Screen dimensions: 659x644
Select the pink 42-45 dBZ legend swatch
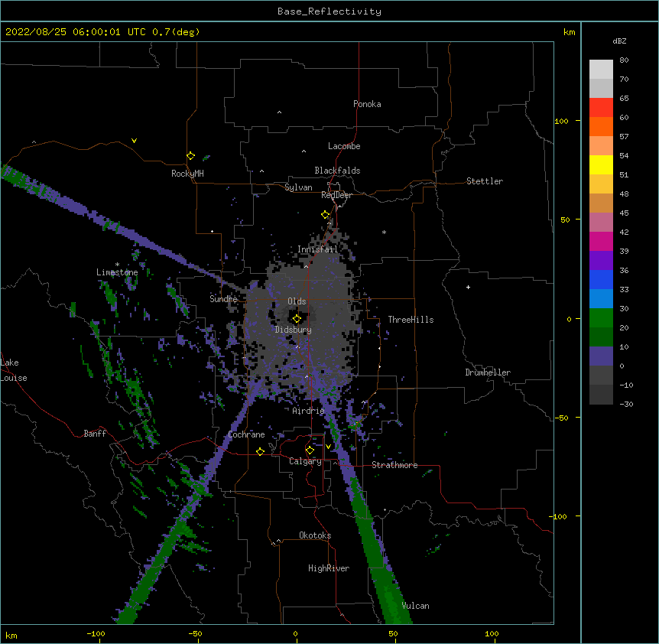point(601,223)
